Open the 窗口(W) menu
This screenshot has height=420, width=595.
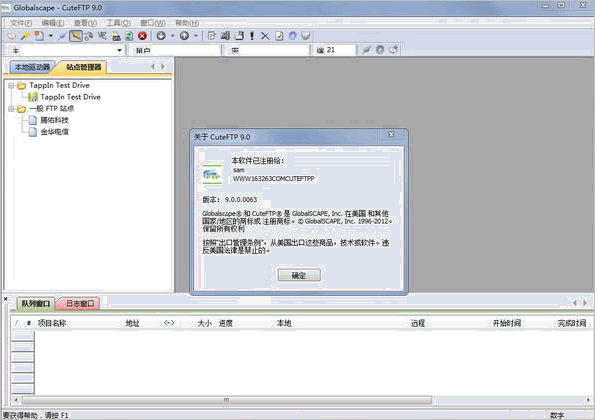153,23
